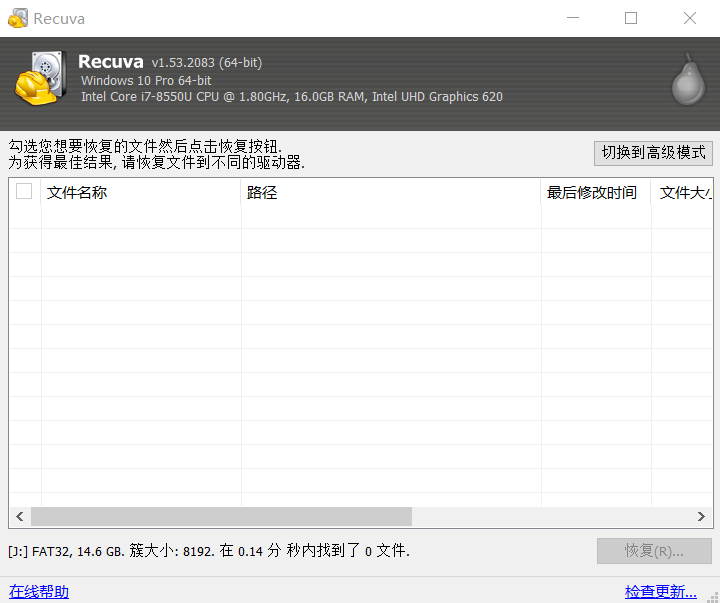Close the Recuva window
The width and height of the screenshot is (720, 603).
coord(690,18)
